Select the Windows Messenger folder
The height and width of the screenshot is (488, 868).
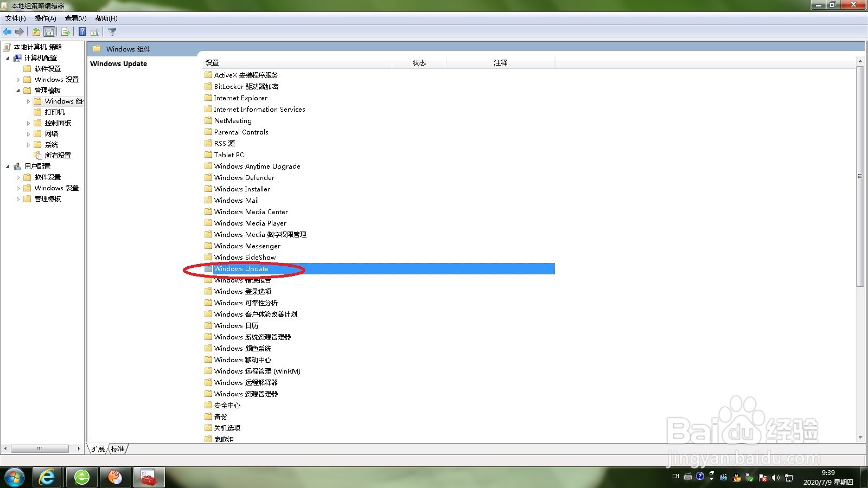click(x=247, y=246)
